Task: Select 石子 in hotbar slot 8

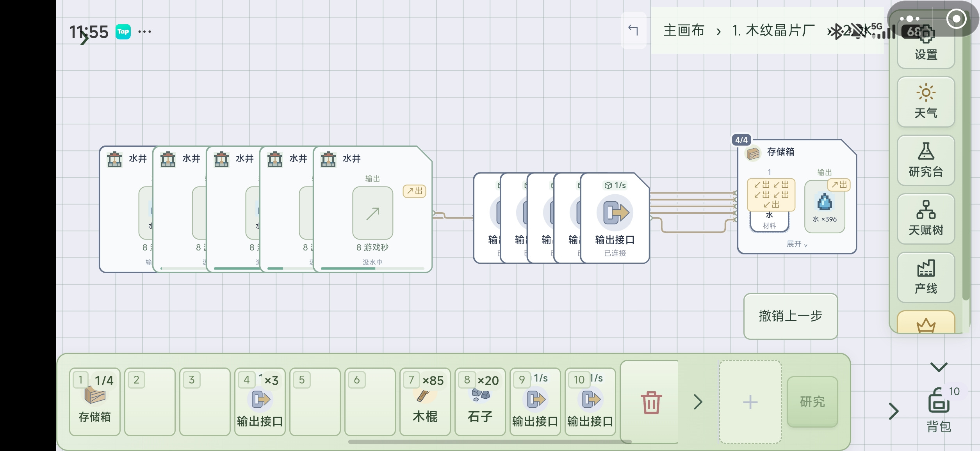Action: 480,402
